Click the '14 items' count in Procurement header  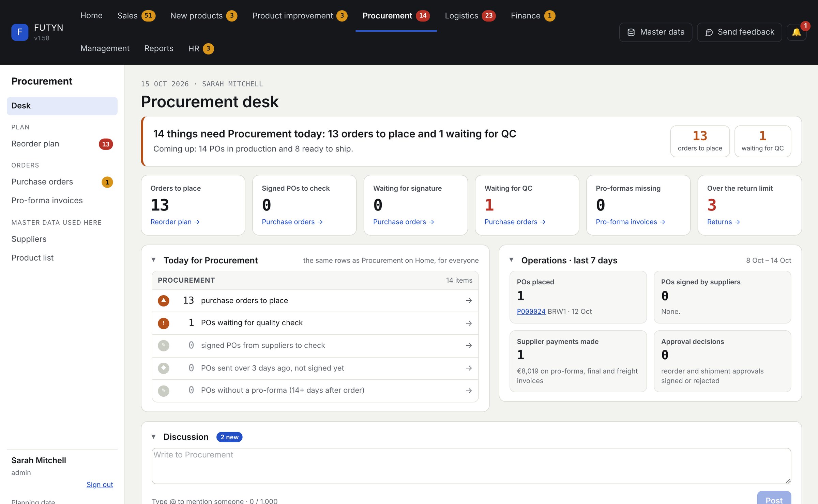point(459,280)
